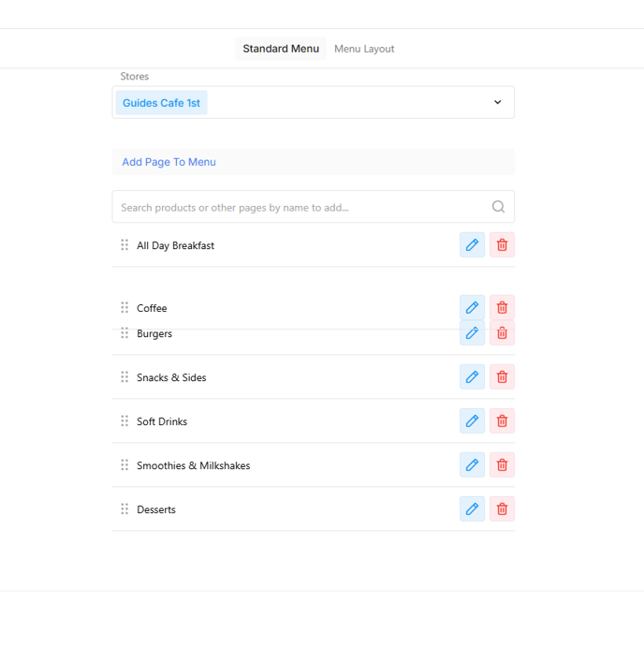Edit the Desserts page
This screenshot has width=644, height=646.
(x=472, y=509)
